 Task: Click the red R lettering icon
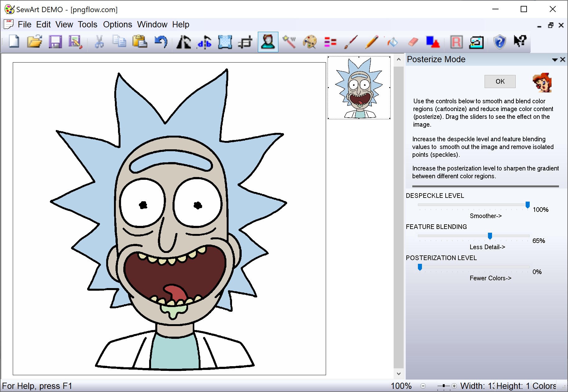457,42
